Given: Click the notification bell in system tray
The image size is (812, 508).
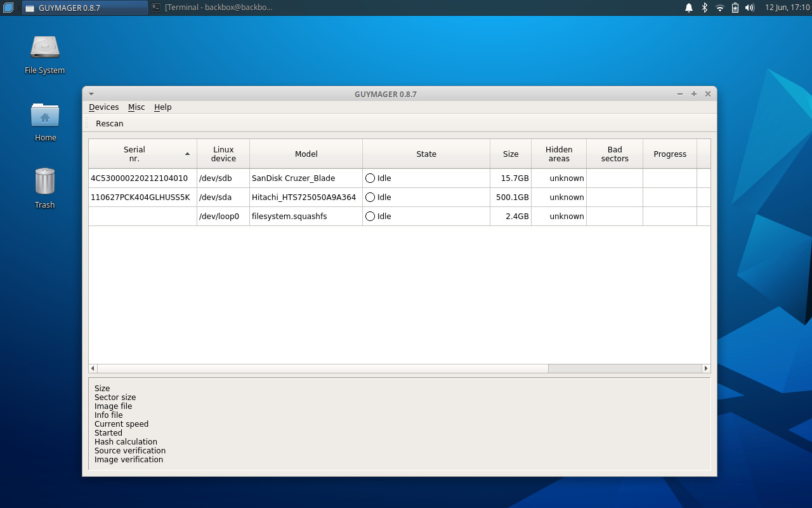Looking at the screenshot, I should (x=688, y=8).
